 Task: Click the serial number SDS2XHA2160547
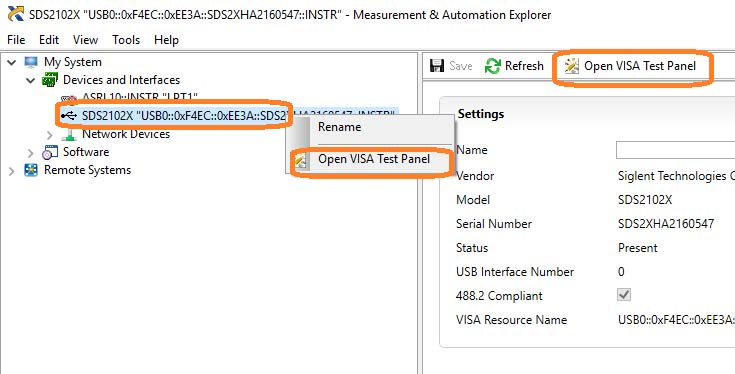pyautogui.click(x=666, y=224)
